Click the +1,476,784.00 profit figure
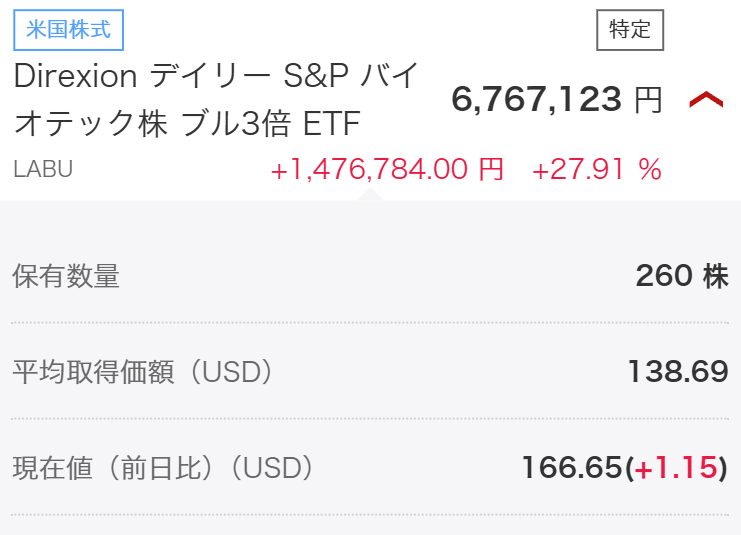 point(369,170)
